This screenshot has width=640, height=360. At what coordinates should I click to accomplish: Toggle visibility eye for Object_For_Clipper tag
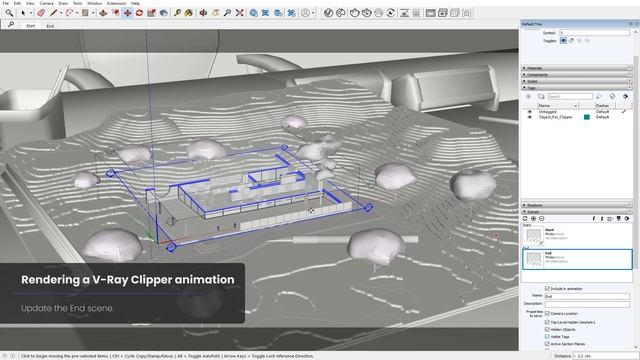[530, 117]
